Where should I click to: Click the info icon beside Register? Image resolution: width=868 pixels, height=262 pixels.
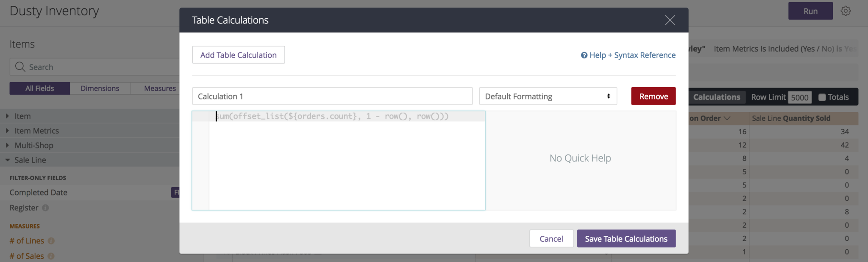tap(45, 208)
